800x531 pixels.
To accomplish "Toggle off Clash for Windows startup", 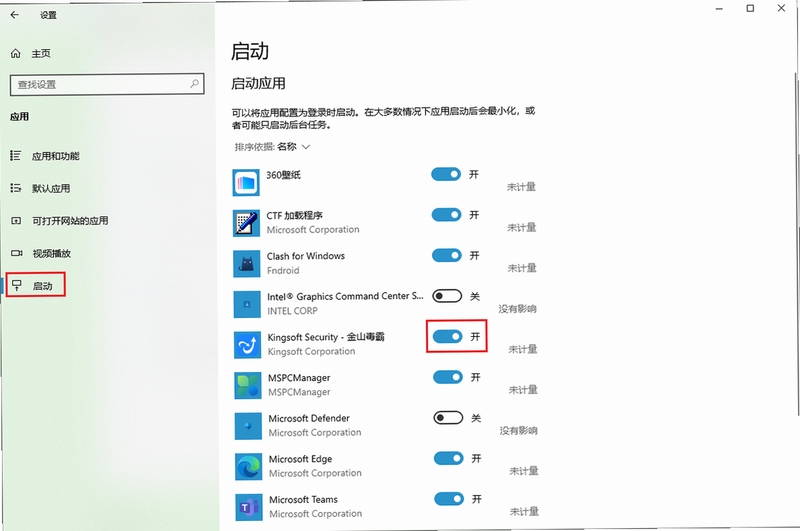I will tap(447, 255).
